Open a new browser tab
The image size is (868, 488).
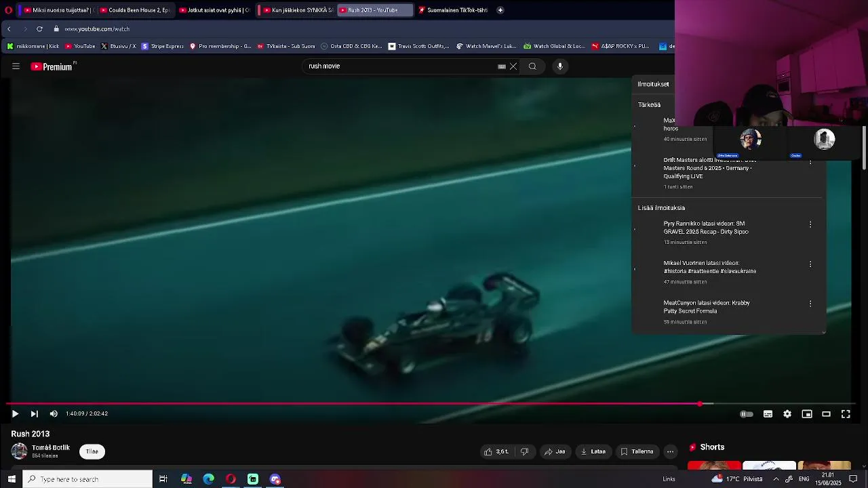click(500, 10)
